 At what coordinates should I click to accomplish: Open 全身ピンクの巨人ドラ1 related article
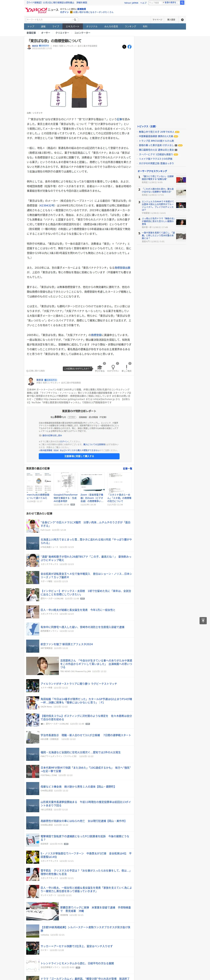[x=85, y=524]
